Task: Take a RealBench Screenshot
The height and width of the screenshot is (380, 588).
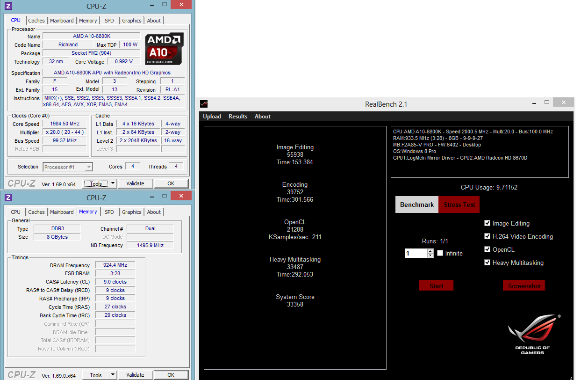Action: [x=524, y=286]
